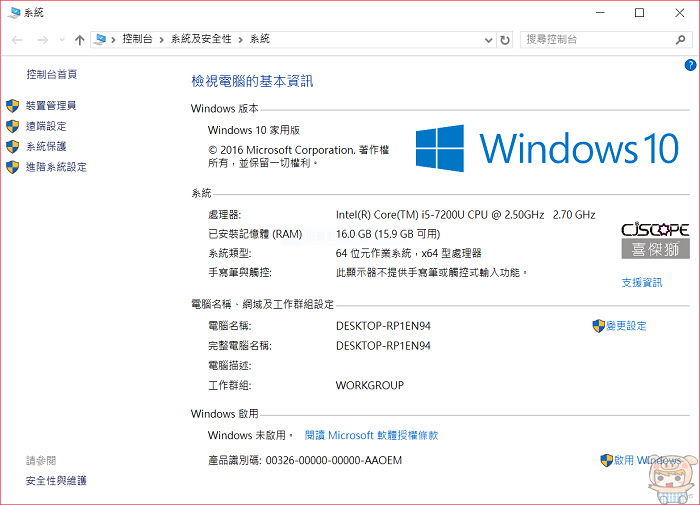Click the 搜尋控制台 search field

pyautogui.click(x=598, y=39)
